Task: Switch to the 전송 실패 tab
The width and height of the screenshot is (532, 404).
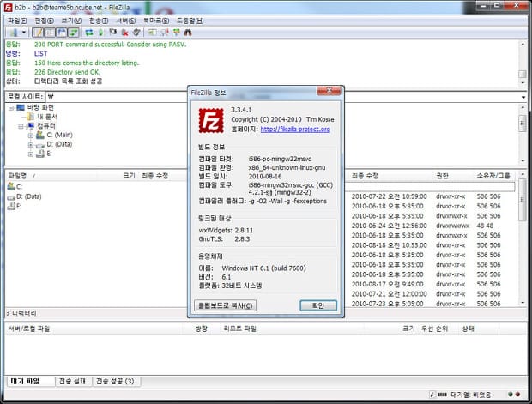Action: [74, 382]
